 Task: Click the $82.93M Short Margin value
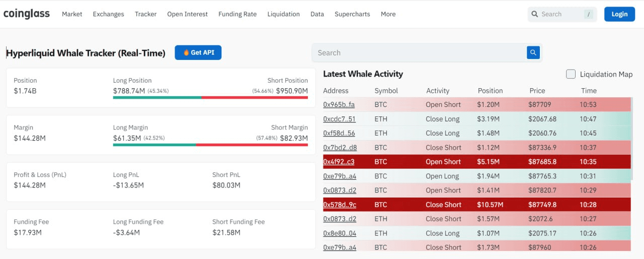(294, 138)
